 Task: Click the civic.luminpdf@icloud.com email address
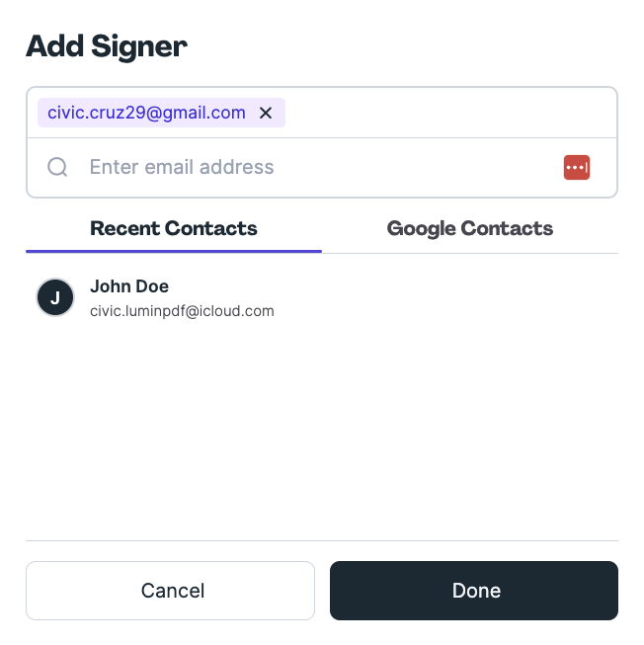click(182, 311)
